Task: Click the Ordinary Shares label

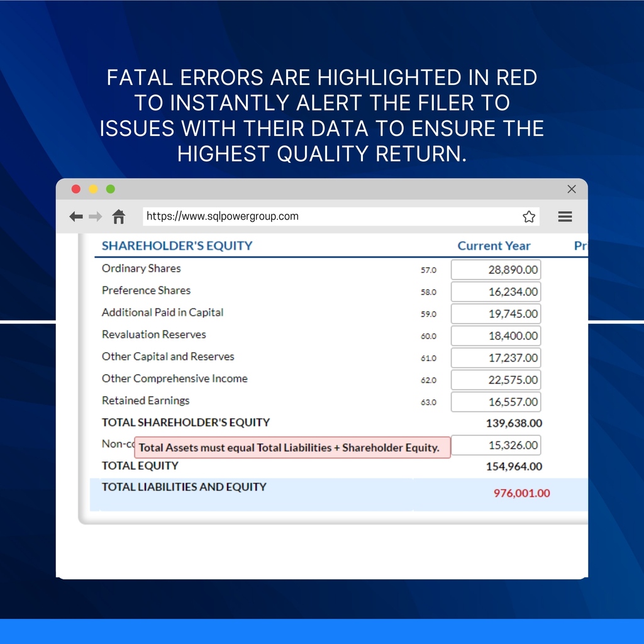Action: [x=142, y=268]
